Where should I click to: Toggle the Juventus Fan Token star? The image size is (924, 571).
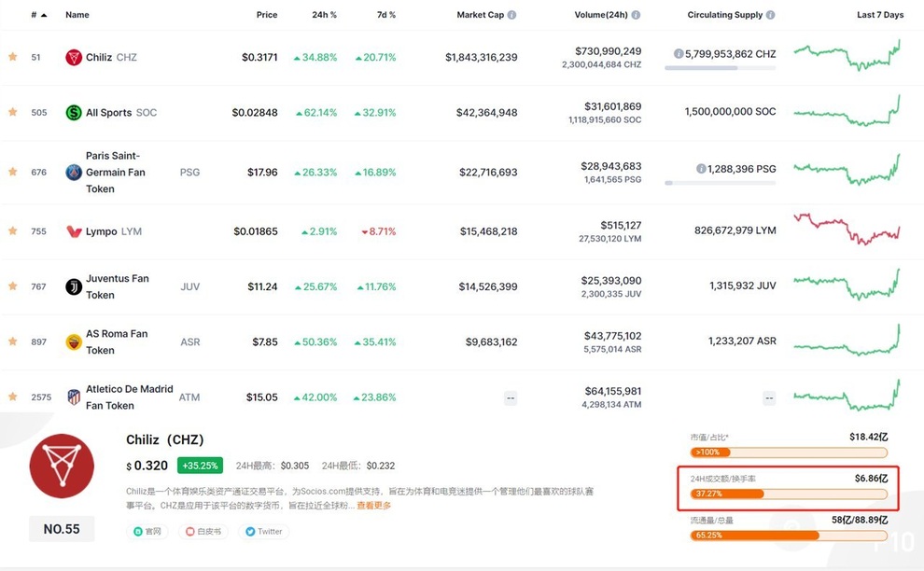(12, 285)
